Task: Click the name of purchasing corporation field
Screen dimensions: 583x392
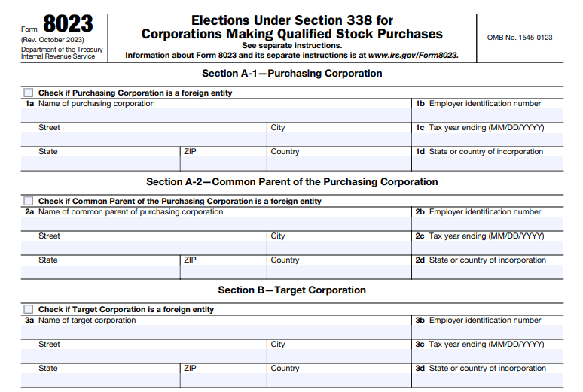Action: [217, 115]
